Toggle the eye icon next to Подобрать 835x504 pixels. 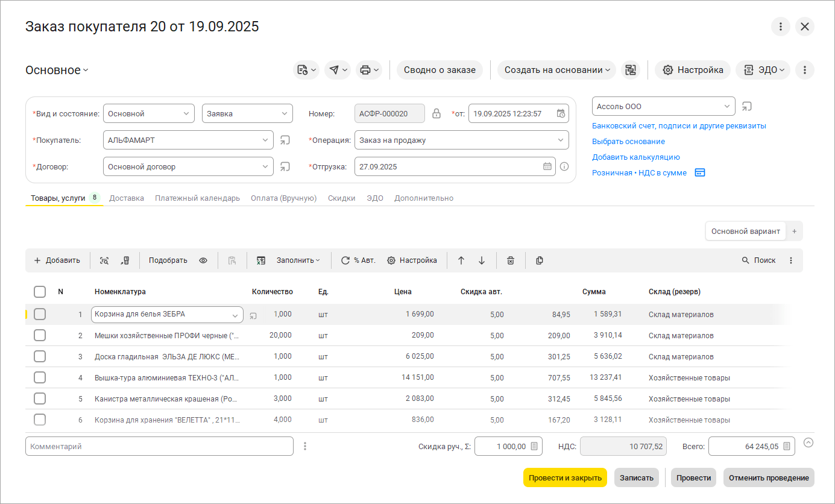pos(203,260)
